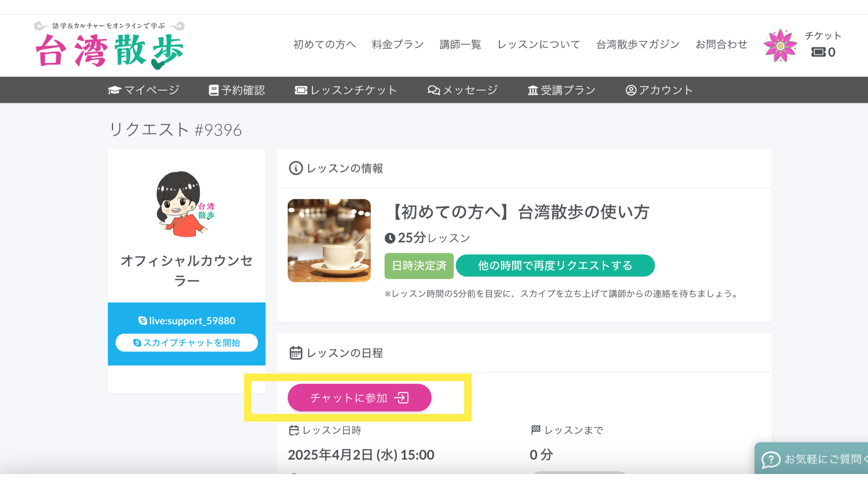Click 他の時間で再度リクエストする button
868x488 pixels.
coord(555,266)
